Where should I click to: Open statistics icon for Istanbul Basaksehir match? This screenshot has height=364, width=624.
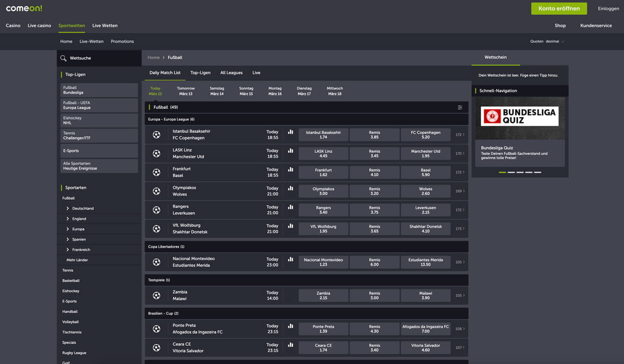(x=290, y=132)
